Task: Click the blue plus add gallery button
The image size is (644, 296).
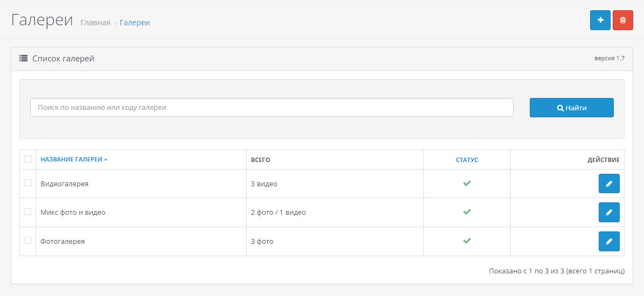Action: click(x=600, y=20)
